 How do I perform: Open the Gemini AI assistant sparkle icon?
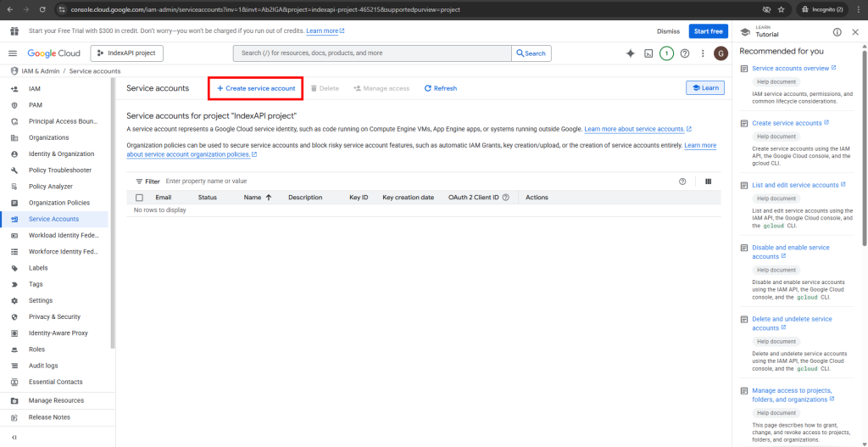click(630, 53)
